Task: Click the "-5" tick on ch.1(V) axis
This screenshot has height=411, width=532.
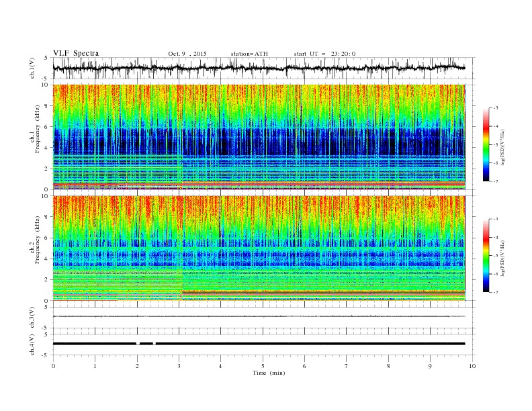Action: pos(46,79)
